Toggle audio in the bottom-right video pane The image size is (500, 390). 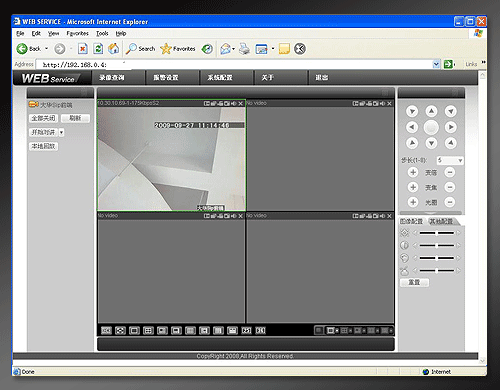click(383, 216)
